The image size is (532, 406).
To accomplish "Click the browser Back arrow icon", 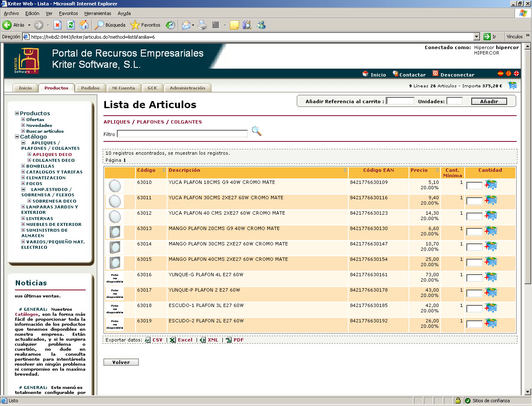I will pos(7,25).
